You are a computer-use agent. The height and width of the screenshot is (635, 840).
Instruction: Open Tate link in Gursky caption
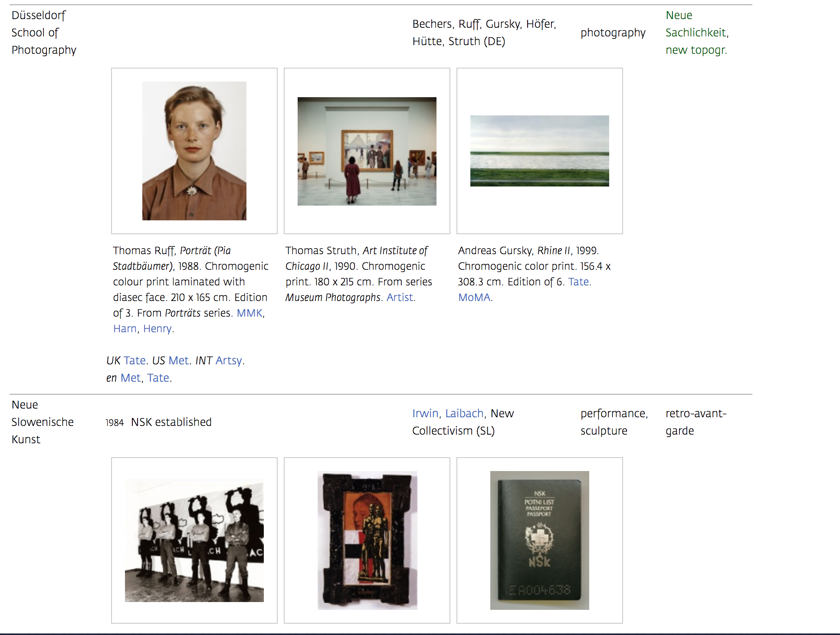[x=578, y=282]
